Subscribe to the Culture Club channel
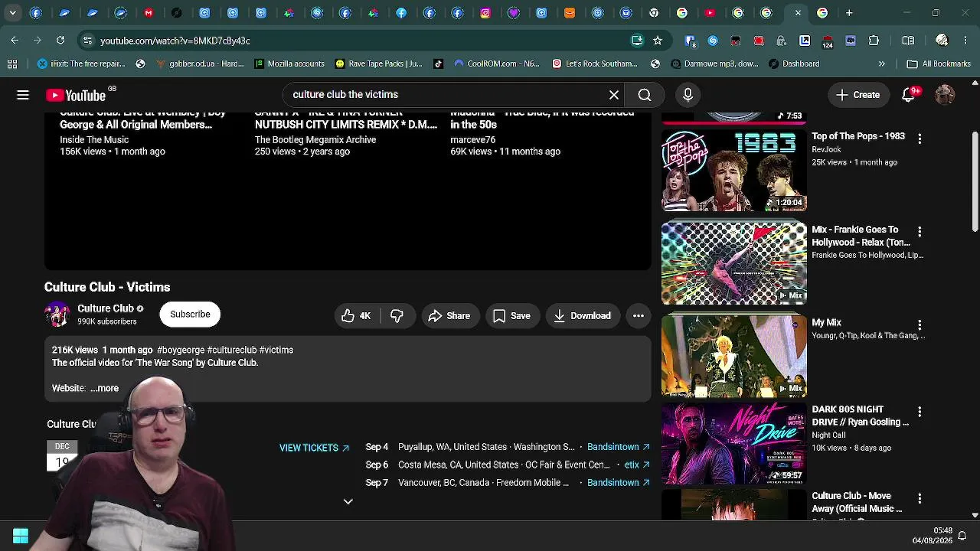The image size is (980, 551). point(190,315)
